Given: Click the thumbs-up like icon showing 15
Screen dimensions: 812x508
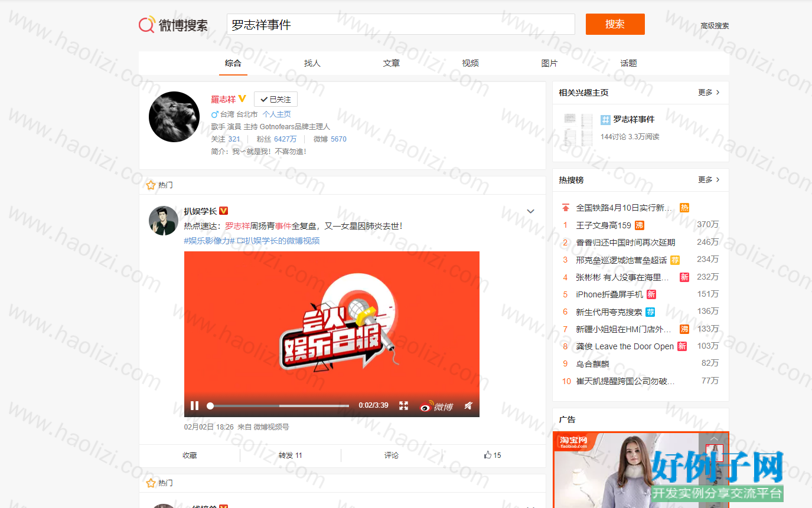Looking at the screenshot, I should coord(488,455).
